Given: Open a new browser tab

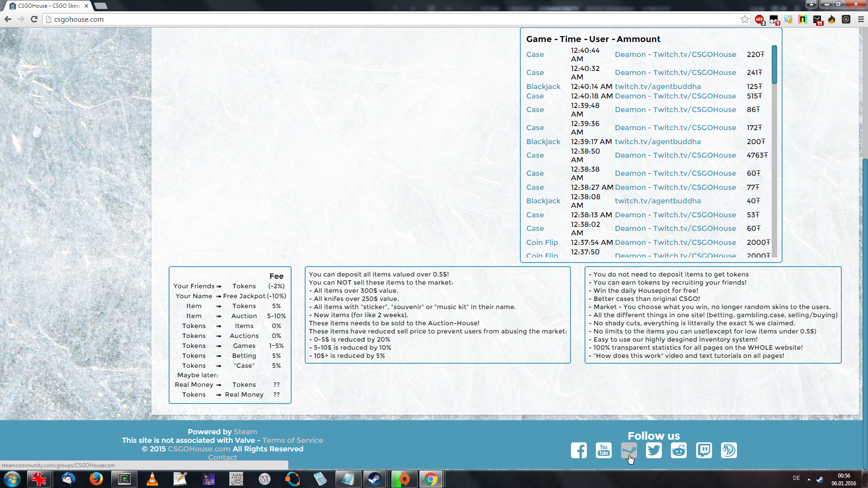Looking at the screenshot, I should coord(101,6).
